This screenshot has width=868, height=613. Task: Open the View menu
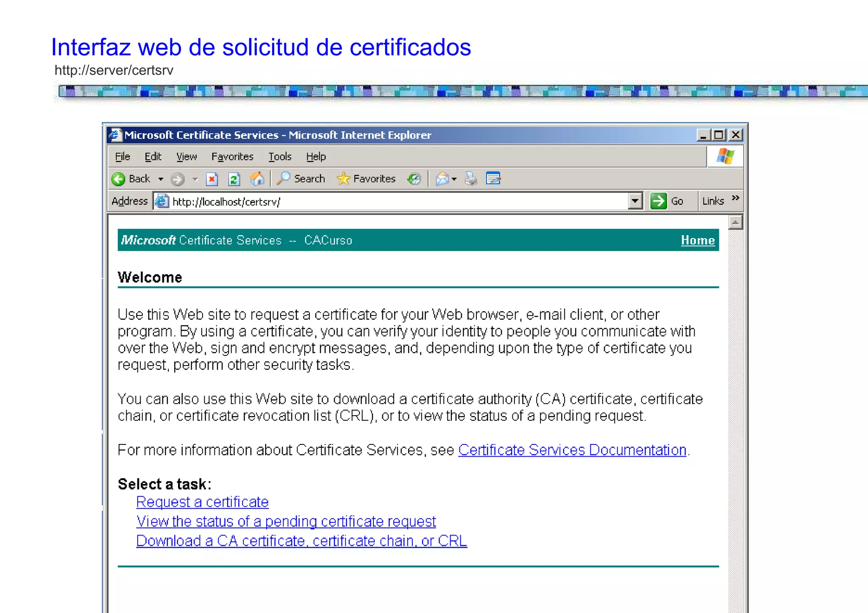186,157
